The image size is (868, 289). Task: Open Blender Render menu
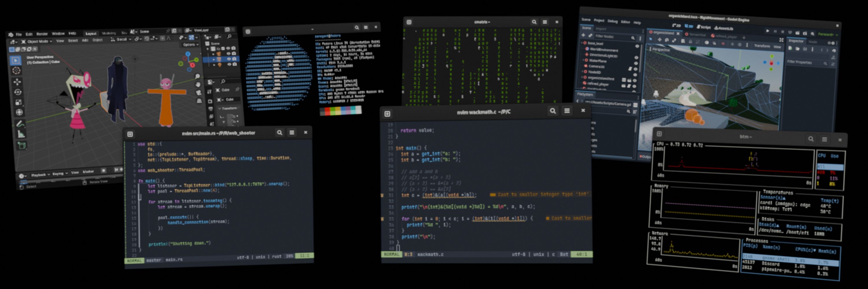[42, 34]
